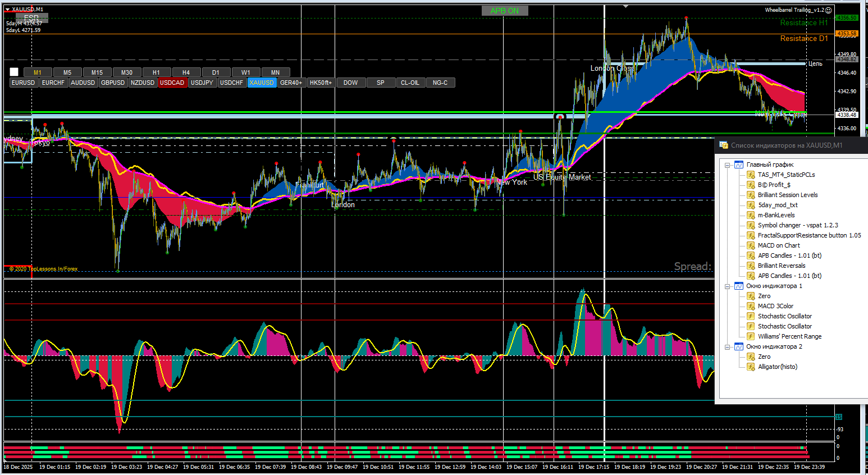The width and height of the screenshot is (868, 475).
Task: Click the indicator list dialog title icon
Action: click(x=724, y=145)
